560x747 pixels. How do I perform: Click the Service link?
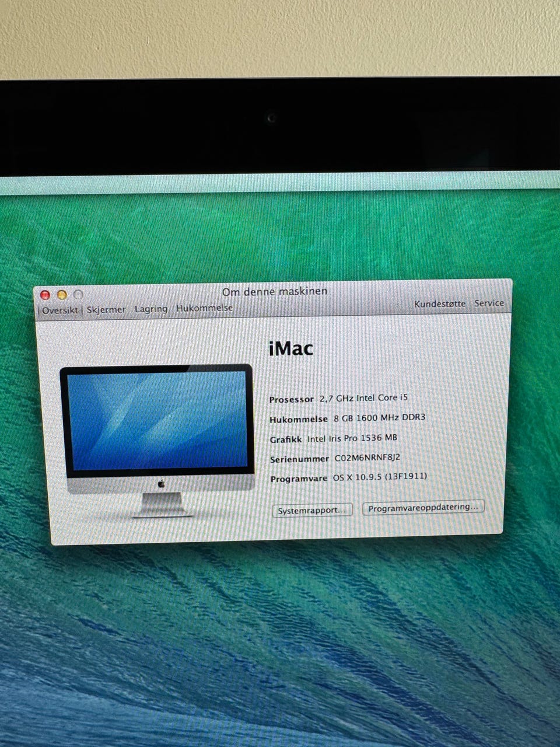tap(489, 303)
